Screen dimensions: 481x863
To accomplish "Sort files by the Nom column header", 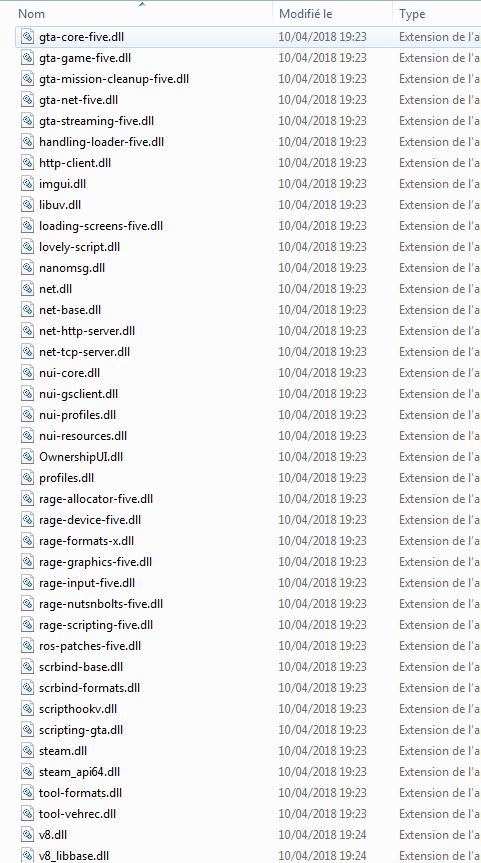I will click(31, 14).
